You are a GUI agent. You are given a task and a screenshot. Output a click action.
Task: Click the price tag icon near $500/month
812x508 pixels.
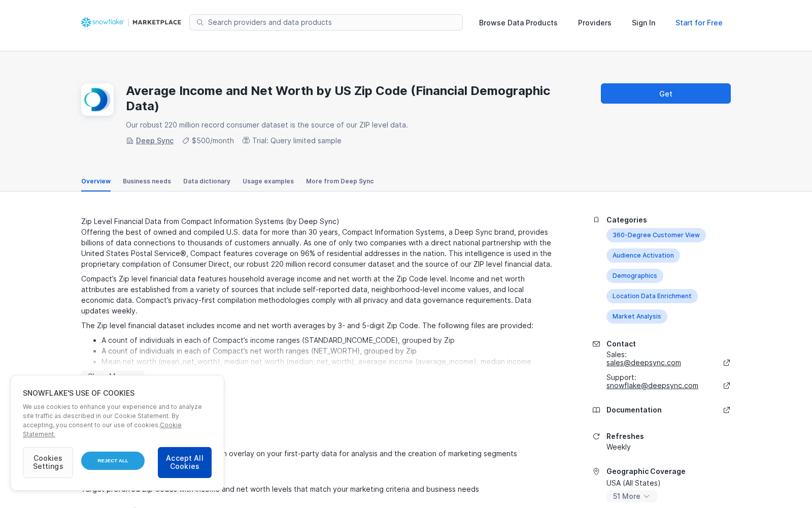click(186, 141)
